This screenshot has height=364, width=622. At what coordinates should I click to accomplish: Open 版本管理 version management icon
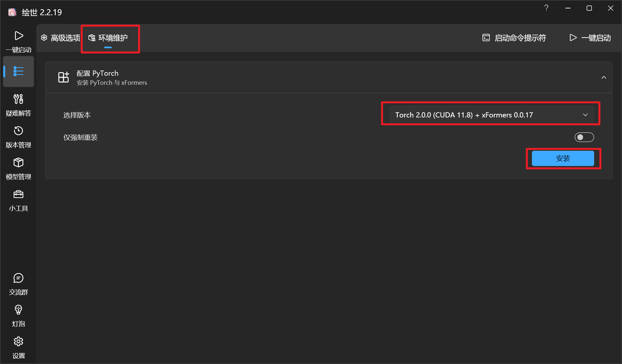[18, 137]
